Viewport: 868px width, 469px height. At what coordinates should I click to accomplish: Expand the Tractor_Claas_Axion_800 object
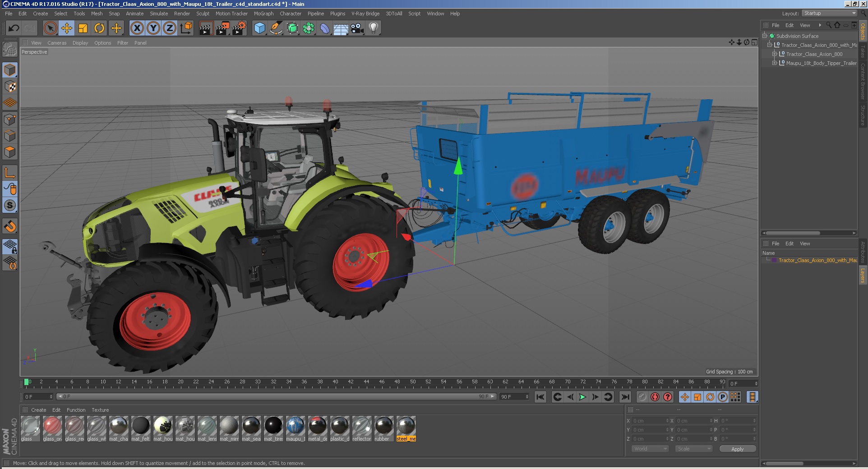774,54
